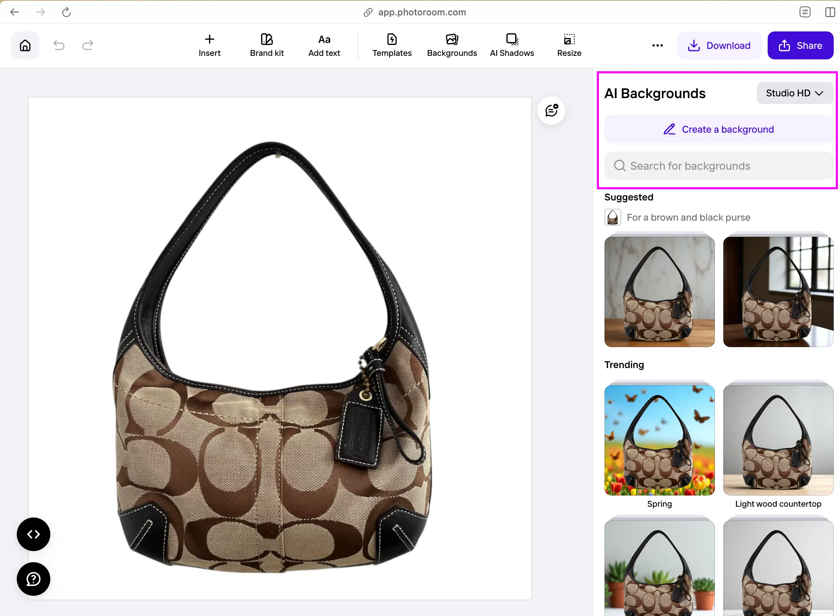Download the edited image
The width and height of the screenshot is (840, 616).
pyautogui.click(x=719, y=45)
